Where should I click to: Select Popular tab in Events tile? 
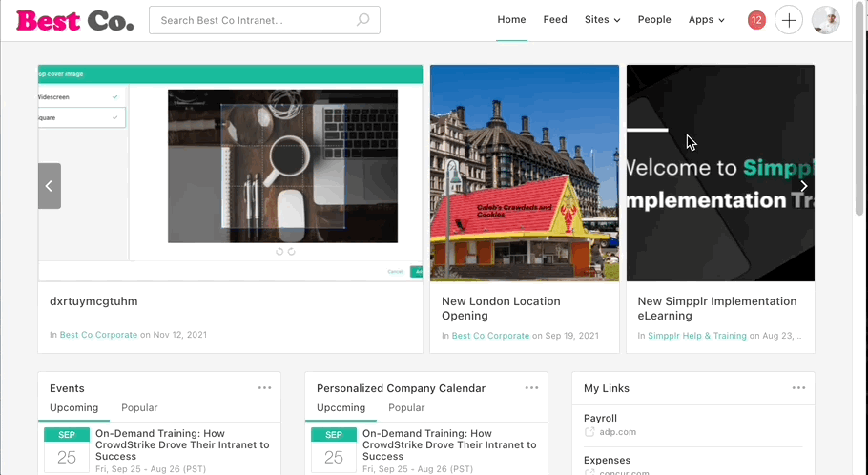click(x=139, y=408)
